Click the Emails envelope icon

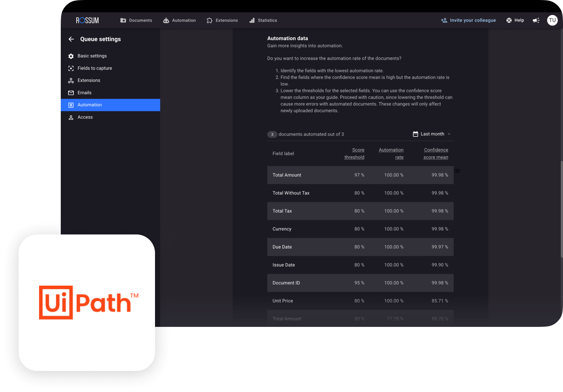click(x=71, y=93)
